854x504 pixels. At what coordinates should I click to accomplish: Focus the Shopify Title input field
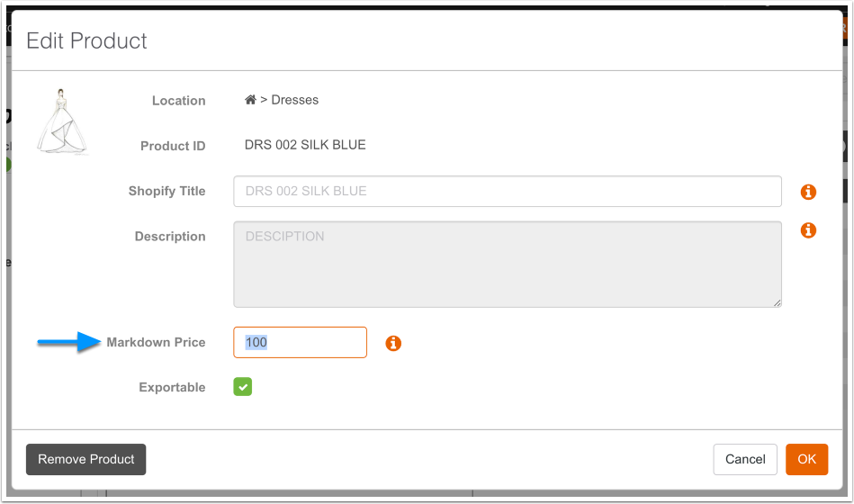507,191
